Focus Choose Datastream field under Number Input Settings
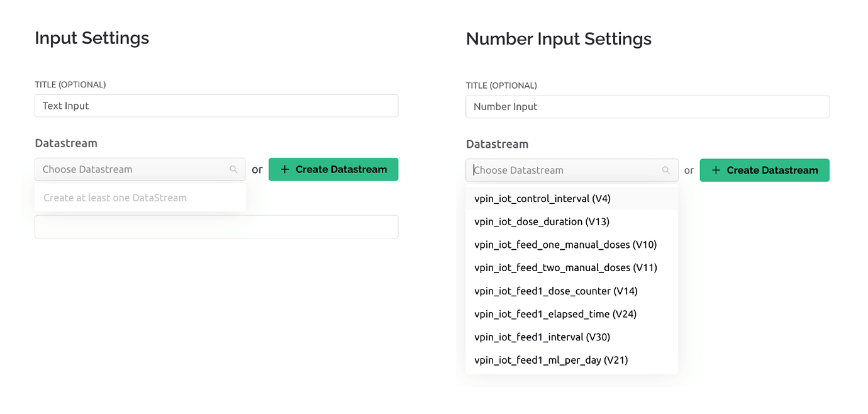 (x=572, y=170)
